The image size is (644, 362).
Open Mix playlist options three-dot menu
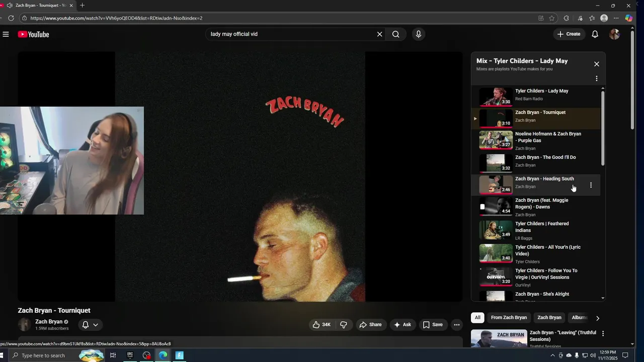click(x=596, y=78)
